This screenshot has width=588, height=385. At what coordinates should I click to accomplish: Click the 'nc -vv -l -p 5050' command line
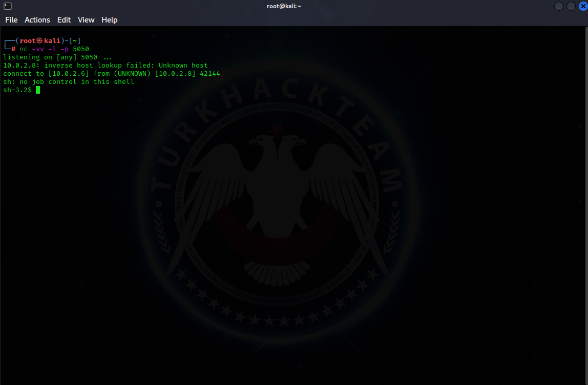click(54, 49)
